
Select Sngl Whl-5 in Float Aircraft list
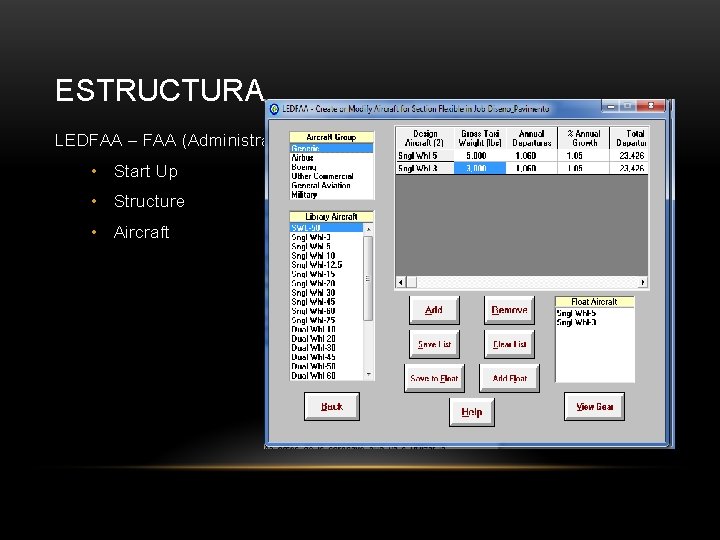tap(595, 313)
